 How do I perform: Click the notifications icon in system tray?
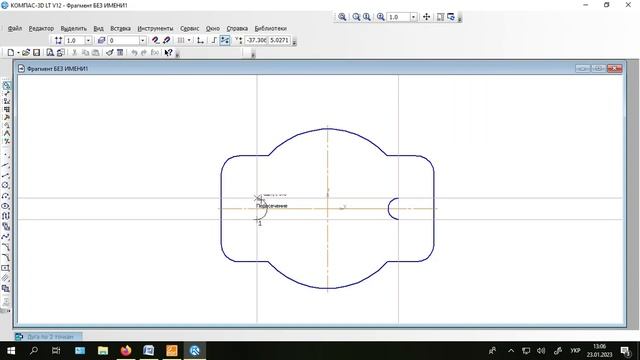click(625, 351)
